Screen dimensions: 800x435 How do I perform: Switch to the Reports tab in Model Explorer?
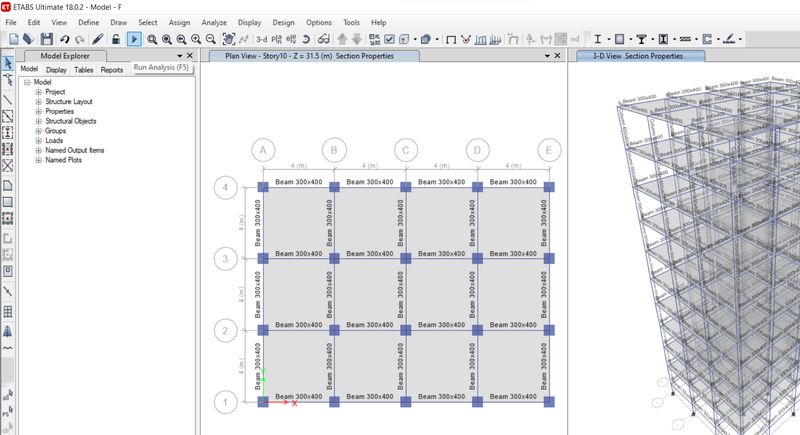tap(112, 70)
